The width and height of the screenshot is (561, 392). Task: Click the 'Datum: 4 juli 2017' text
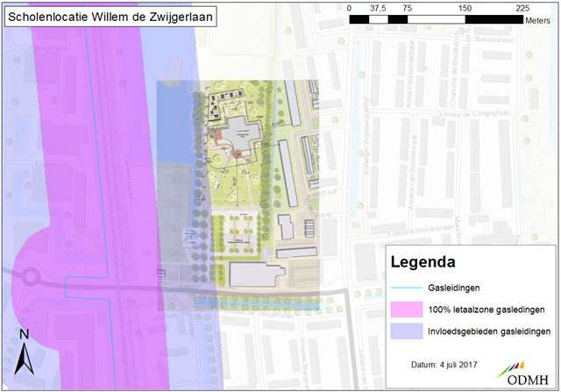[444, 365]
